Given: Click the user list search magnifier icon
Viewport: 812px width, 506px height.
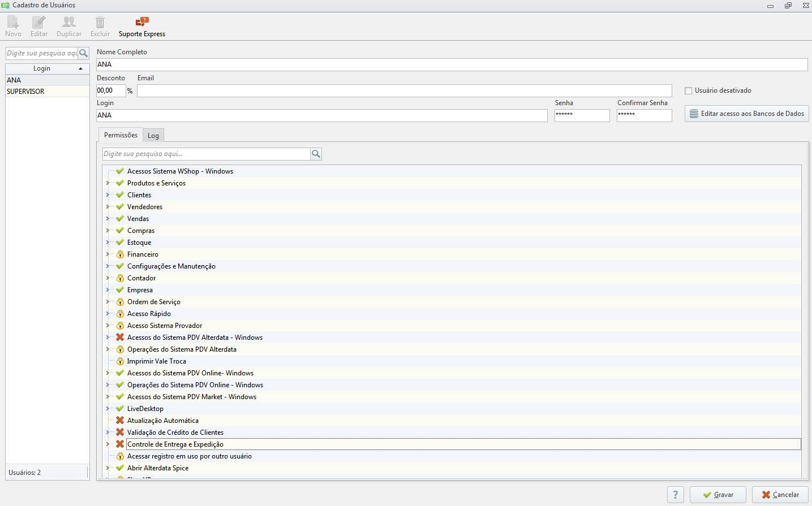Looking at the screenshot, I should tap(84, 53).
